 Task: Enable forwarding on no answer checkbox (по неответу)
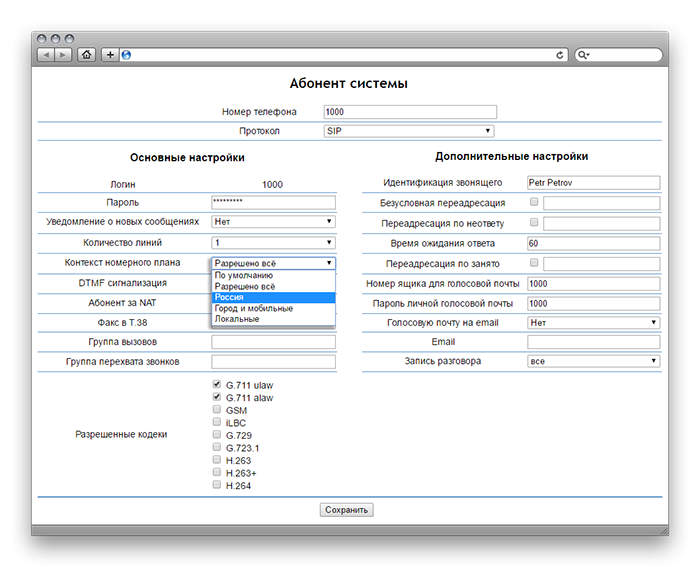(x=534, y=222)
